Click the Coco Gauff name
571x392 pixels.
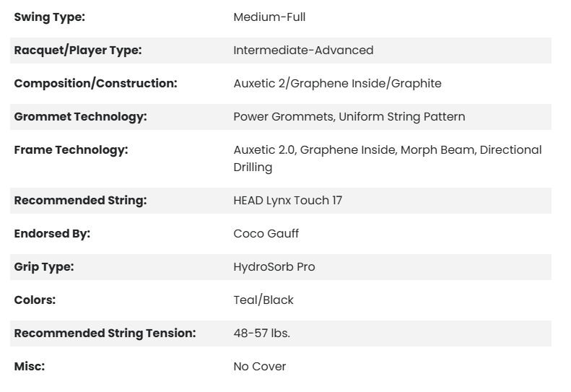[x=266, y=234]
